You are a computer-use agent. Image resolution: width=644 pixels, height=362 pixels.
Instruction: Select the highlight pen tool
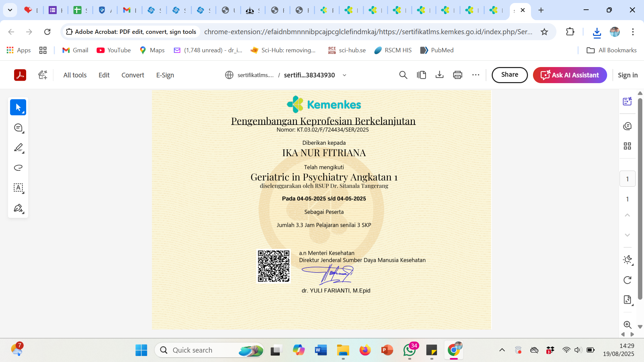[18, 147]
